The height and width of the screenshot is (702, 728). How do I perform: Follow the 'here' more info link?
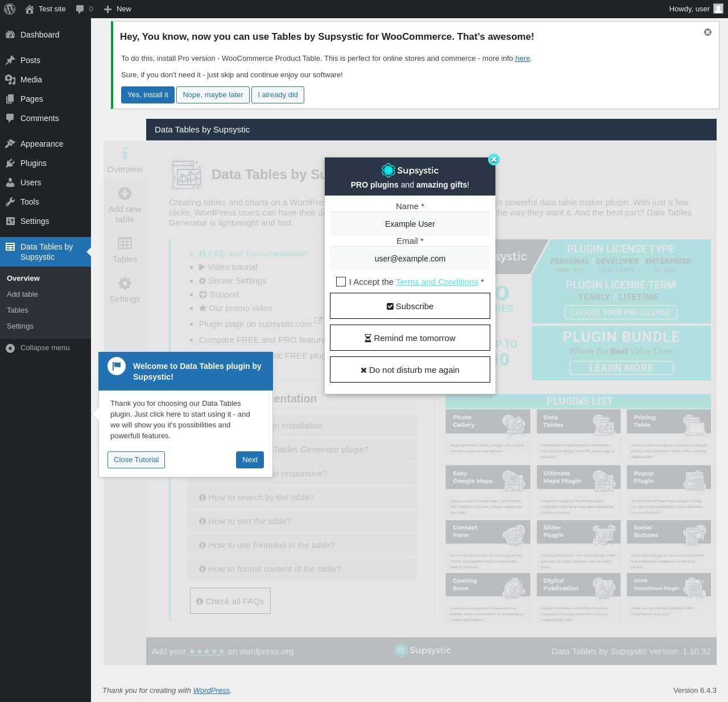pos(523,59)
